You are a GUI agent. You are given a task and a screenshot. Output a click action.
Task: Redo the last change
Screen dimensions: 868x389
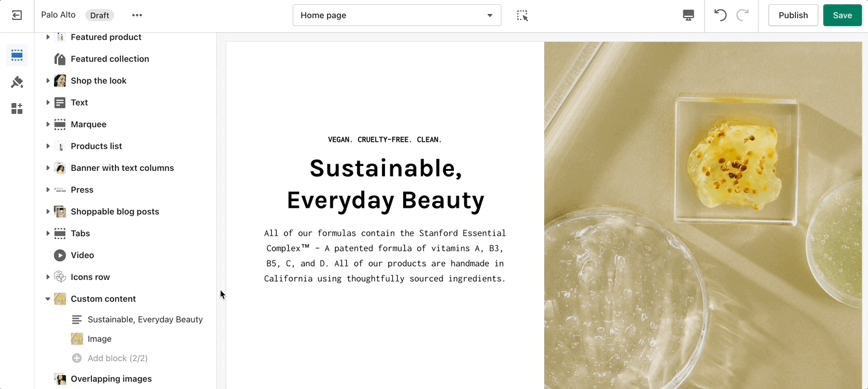click(743, 16)
